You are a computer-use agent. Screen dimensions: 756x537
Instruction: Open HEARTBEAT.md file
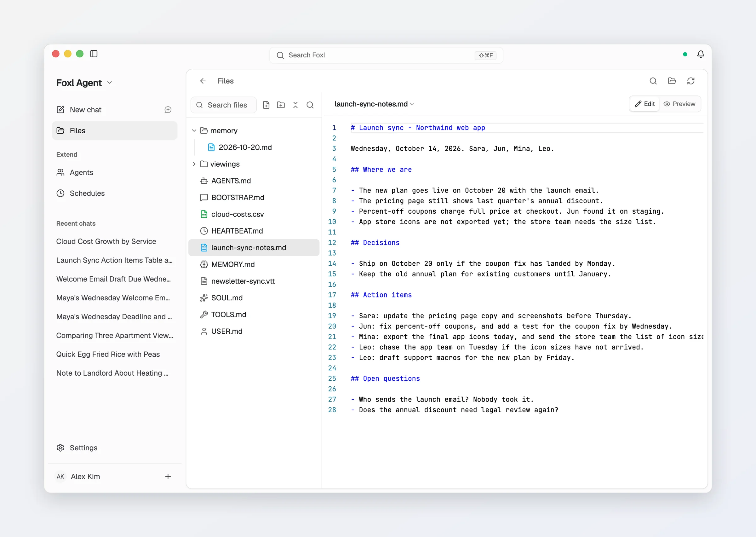pos(254,231)
